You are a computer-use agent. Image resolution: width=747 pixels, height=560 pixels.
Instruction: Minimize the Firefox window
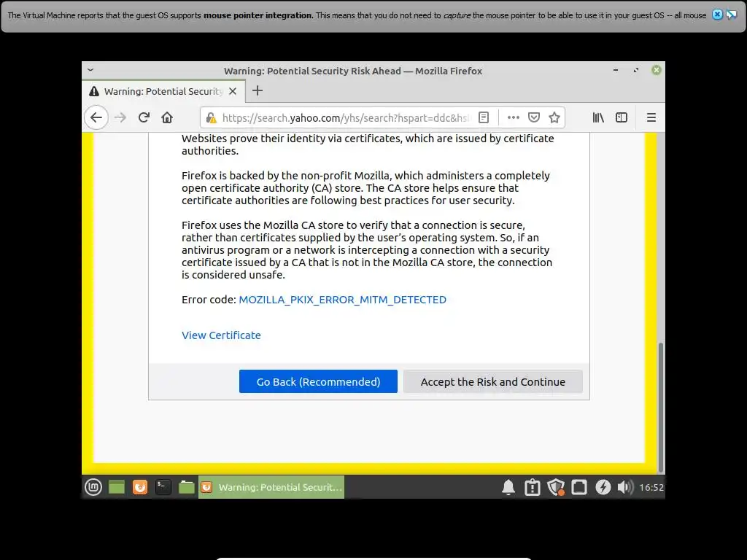616,70
